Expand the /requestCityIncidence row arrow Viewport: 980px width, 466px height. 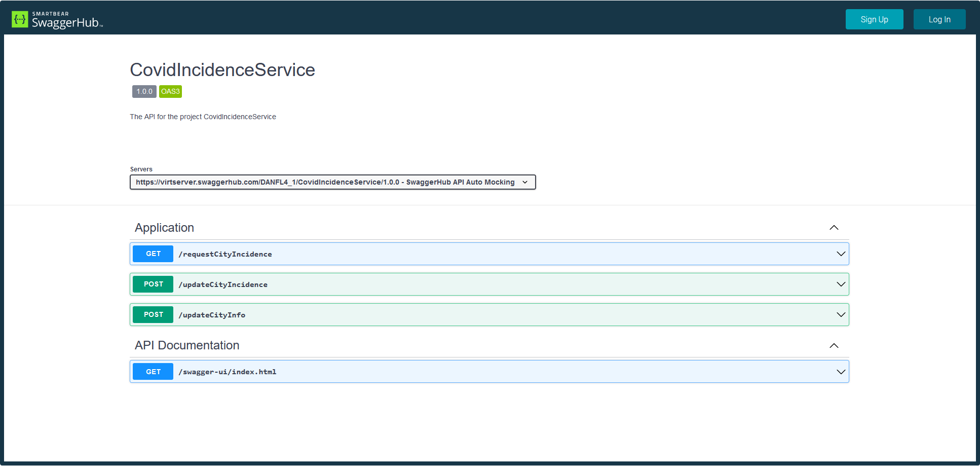point(841,254)
